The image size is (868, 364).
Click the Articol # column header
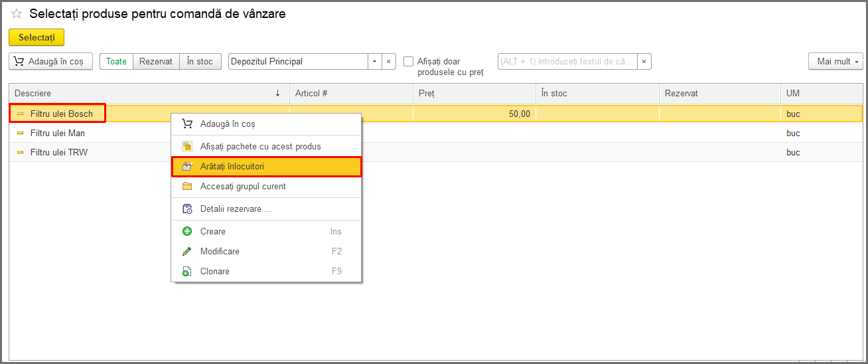(x=351, y=94)
